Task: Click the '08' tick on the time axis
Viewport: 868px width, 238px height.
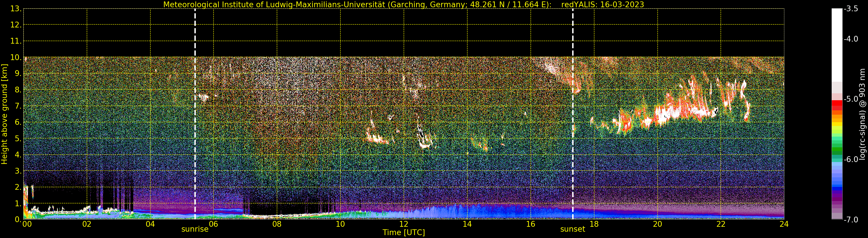Action: coord(277,224)
